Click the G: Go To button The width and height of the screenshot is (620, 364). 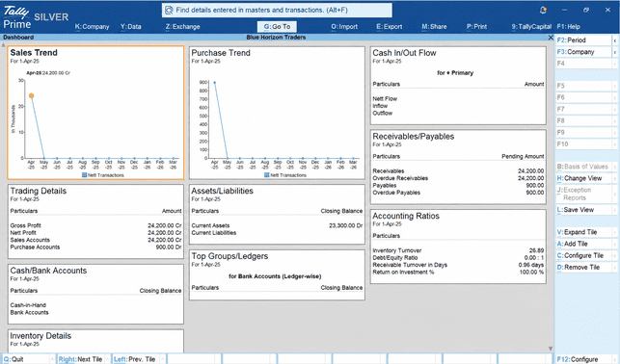[x=277, y=26]
